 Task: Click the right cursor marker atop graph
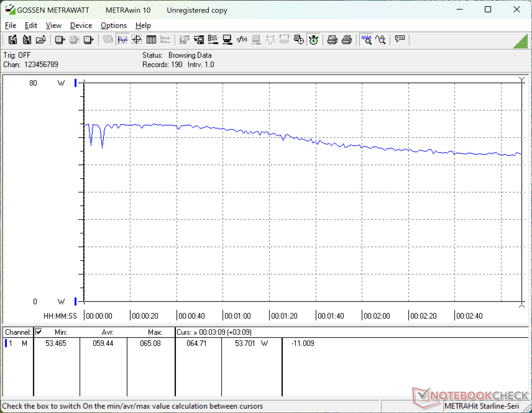(522, 80)
